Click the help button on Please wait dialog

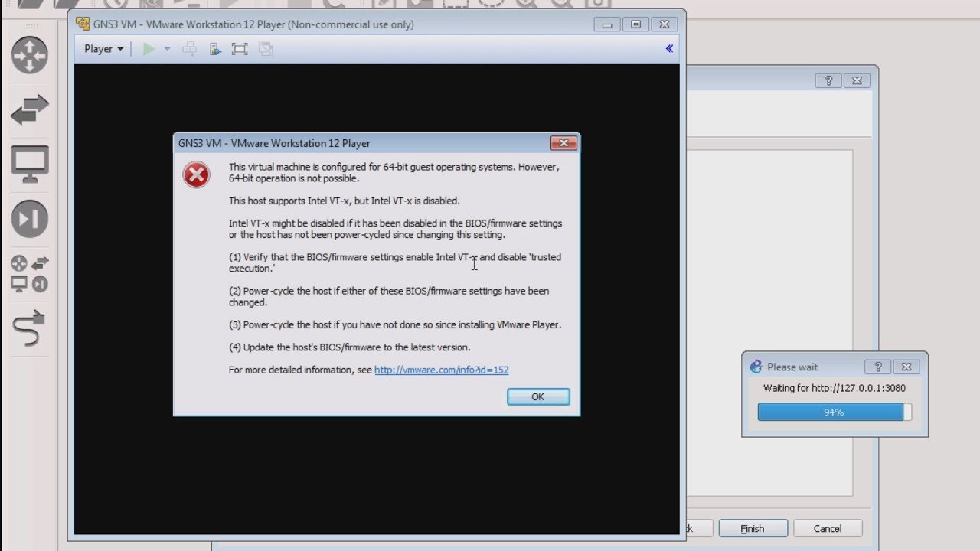pyautogui.click(x=878, y=367)
